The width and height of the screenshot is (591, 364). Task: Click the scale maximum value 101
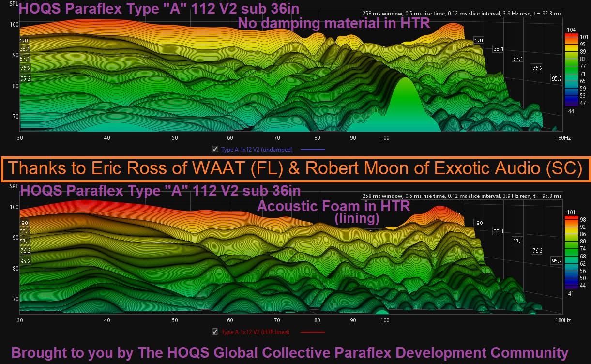click(571, 212)
